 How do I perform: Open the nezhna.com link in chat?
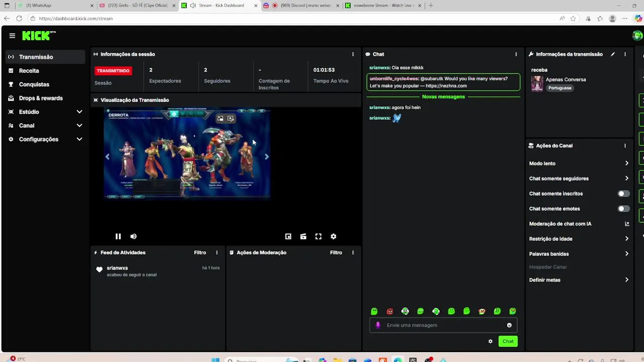point(446,86)
